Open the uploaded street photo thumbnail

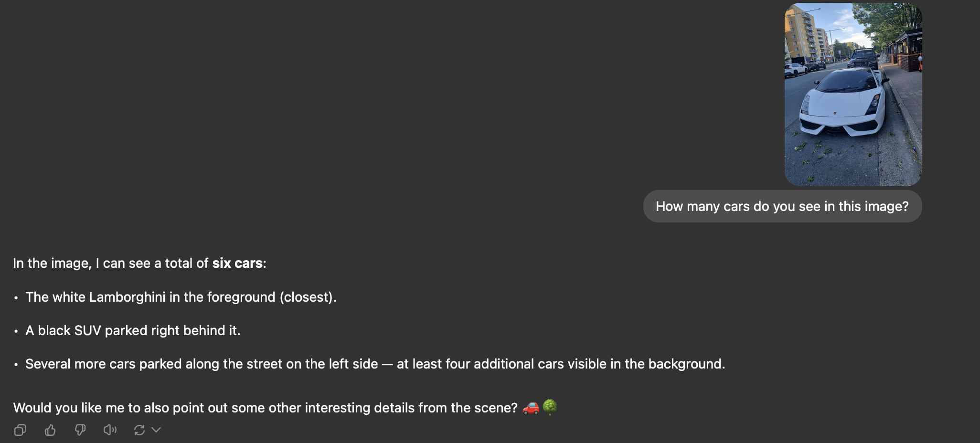pyautogui.click(x=853, y=94)
